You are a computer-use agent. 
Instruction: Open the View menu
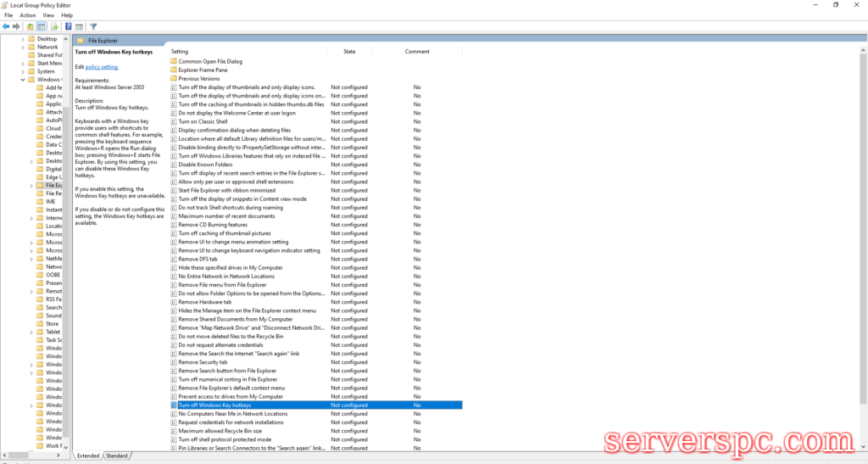47,15
